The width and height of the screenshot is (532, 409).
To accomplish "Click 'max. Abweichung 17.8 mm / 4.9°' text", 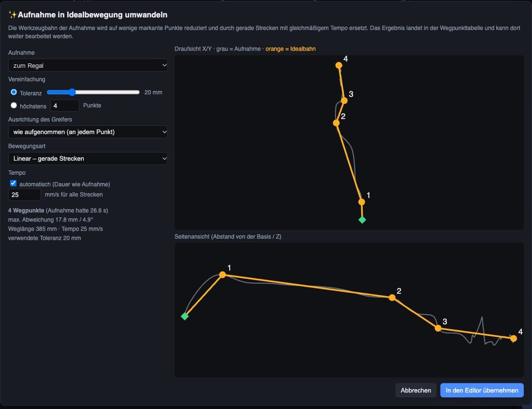I will click(51, 220).
